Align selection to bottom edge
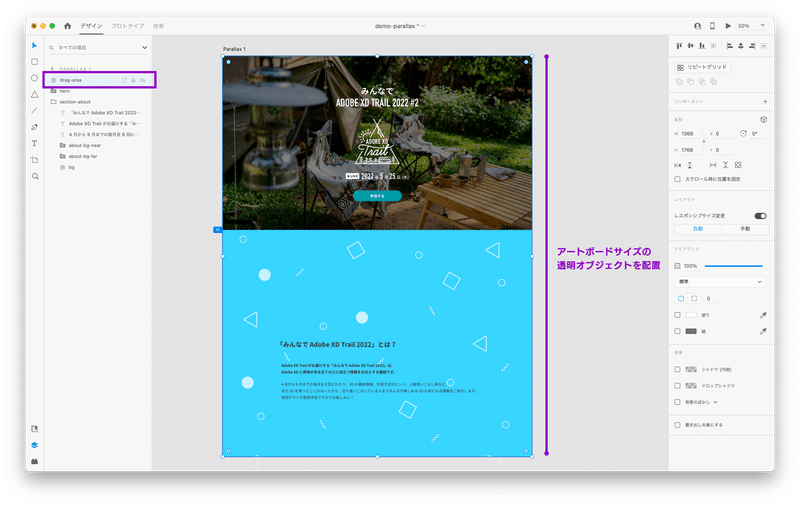 [x=702, y=46]
